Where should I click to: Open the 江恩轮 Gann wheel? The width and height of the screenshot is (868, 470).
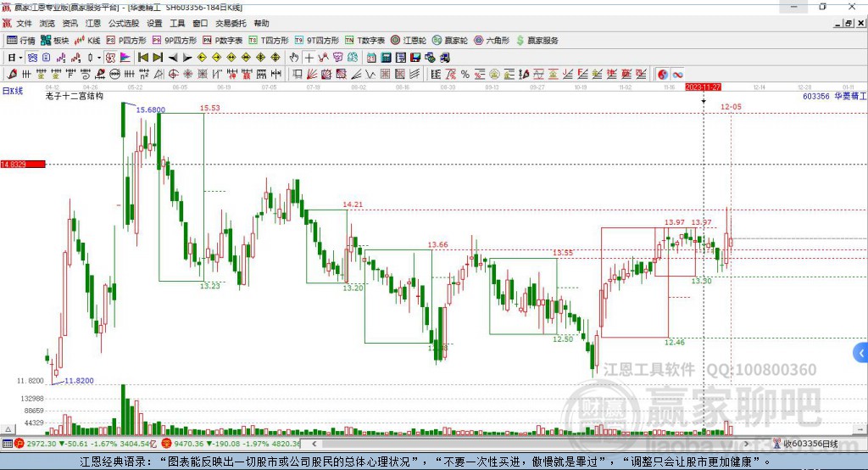[x=409, y=41]
